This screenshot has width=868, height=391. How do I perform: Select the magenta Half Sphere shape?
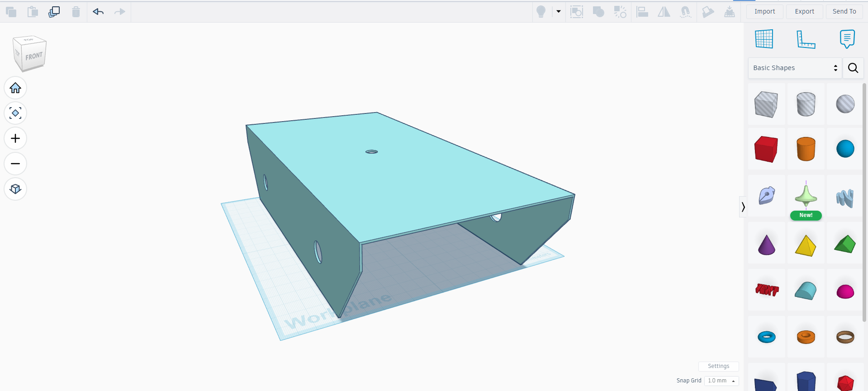tap(845, 292)
